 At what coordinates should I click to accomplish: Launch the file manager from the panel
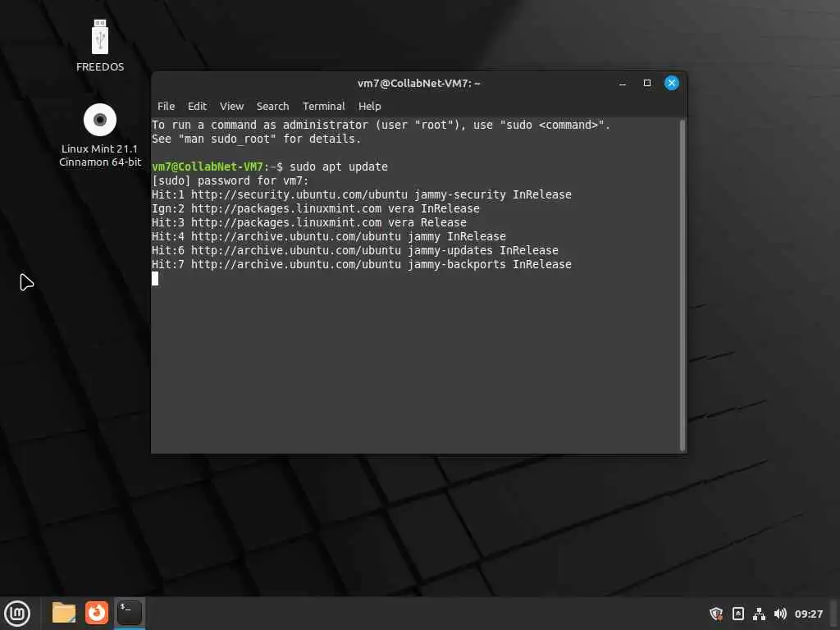coord(64,613)
